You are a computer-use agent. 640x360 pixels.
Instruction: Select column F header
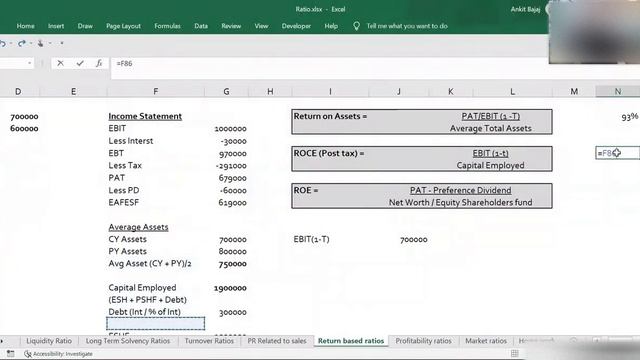coord(156,91)
